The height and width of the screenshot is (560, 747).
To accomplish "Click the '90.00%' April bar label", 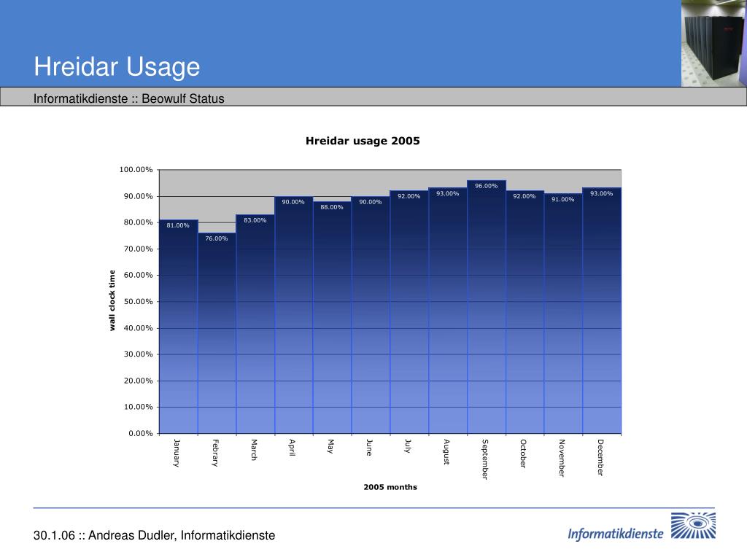I will pos(293,202).
